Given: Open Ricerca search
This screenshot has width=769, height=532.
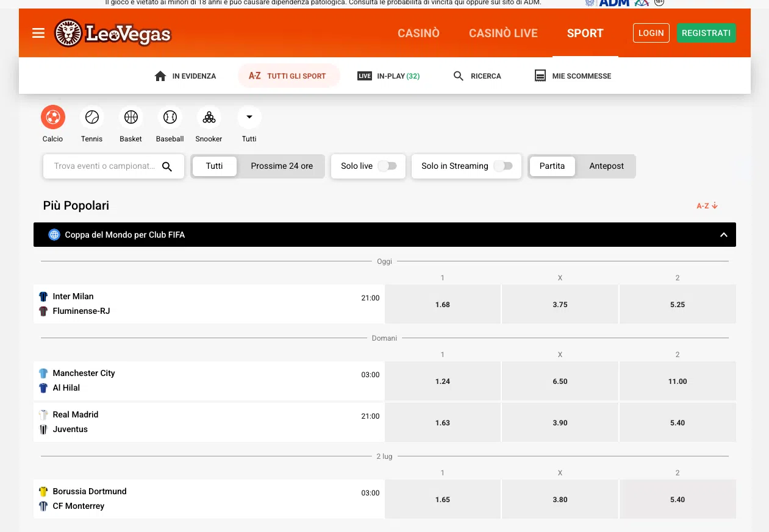Looking at the screenshot, I should click(x=477, y=76).
